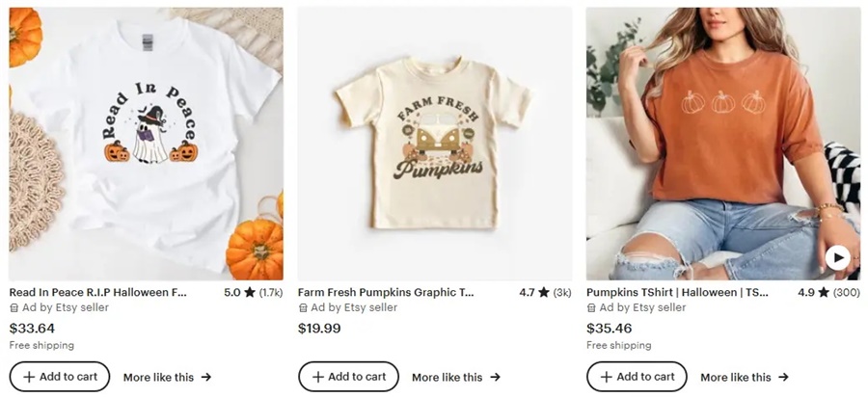The height and width of the screenshot is (397, 868).
Task: Open Pumpkins TShirt Halloween listing title
Action: click(x=677, y=292)
